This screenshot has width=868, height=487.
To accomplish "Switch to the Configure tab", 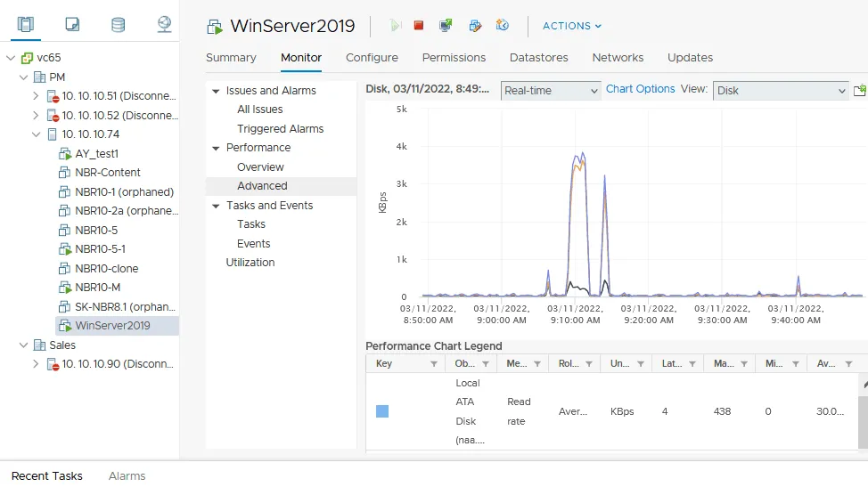I will pyautogui.click(x=372, y=58).
